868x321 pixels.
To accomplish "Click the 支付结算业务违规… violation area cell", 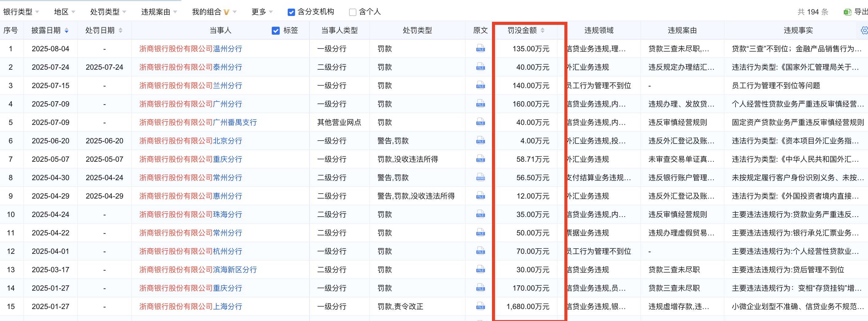I will pyautogui.click(x=599, y=178).
